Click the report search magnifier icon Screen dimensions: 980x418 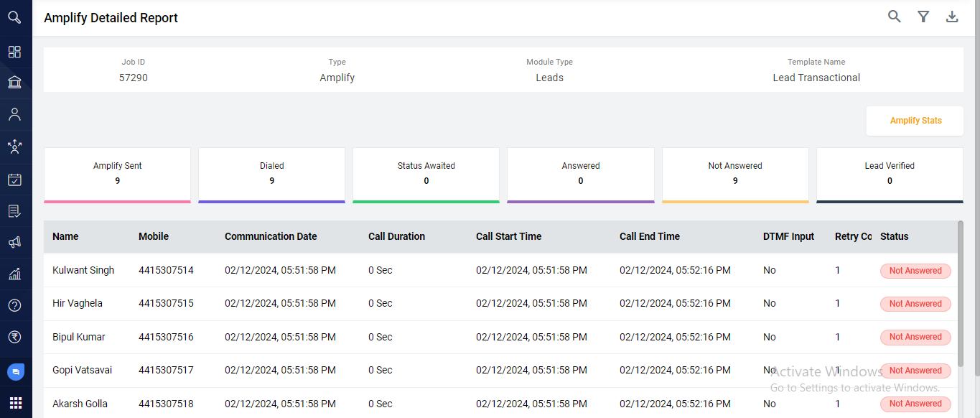click(894, 17)
